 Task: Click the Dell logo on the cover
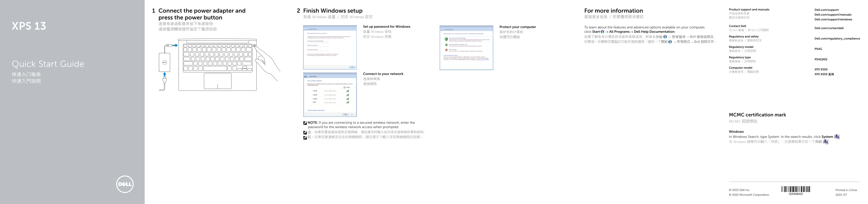125,184
